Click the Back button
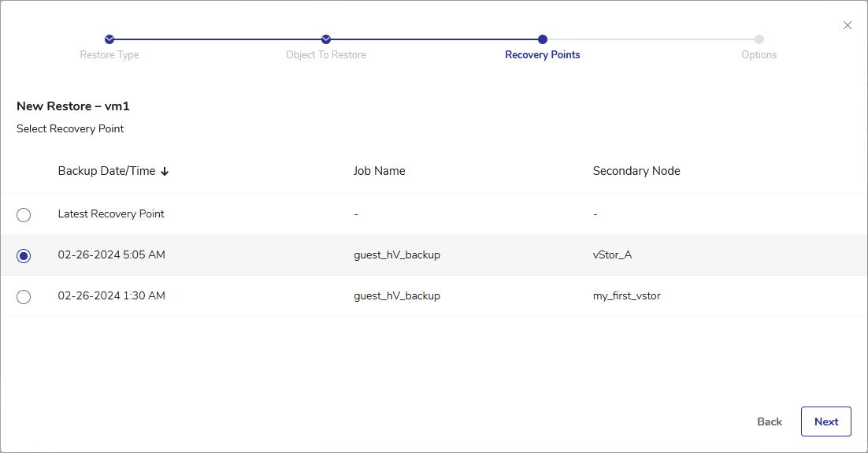The image size is (868, 453). click(x=769, y=421)
